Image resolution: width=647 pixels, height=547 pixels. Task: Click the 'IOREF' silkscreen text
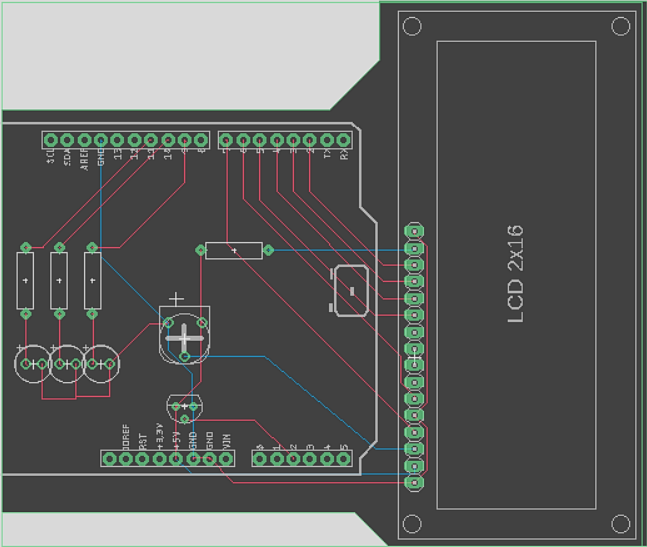[126, 437]
